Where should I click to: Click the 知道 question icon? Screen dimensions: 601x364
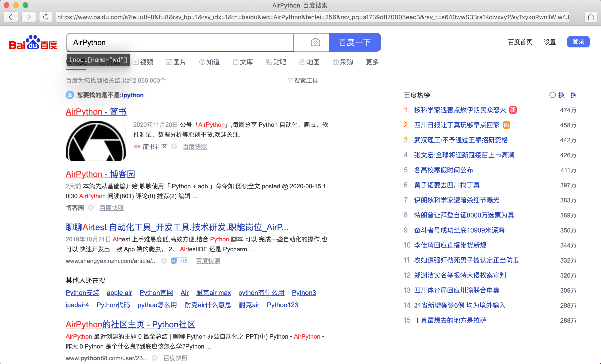[202, 62]
